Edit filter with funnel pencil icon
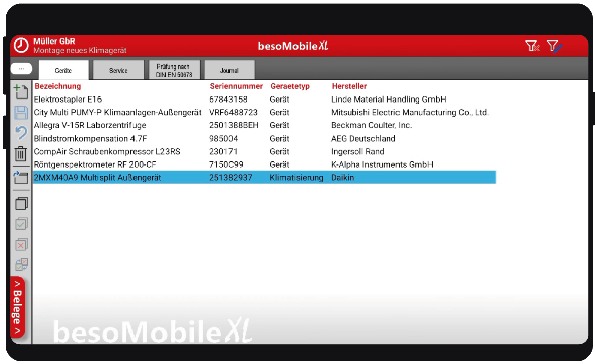The image size is (595, 364). point(554,46)
